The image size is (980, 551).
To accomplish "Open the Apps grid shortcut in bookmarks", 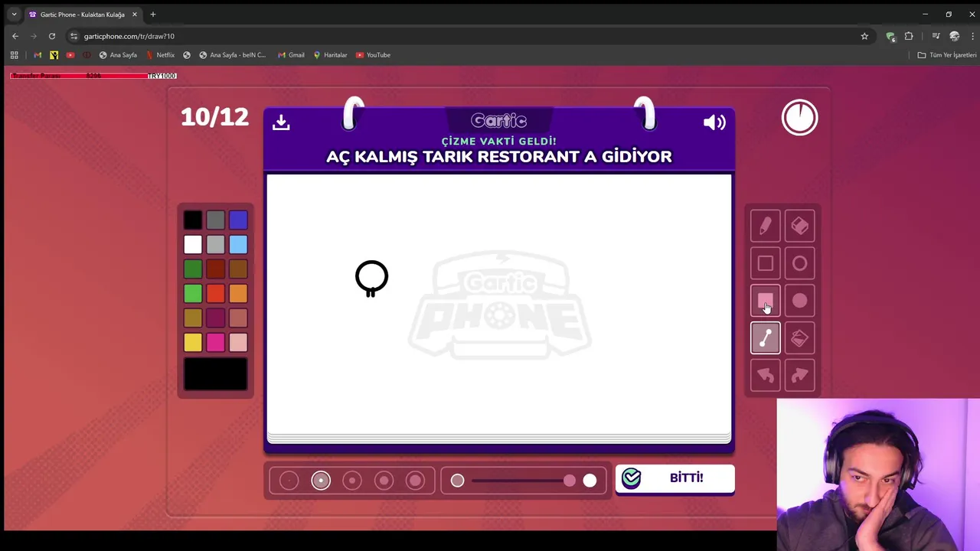I will point(14,55).
